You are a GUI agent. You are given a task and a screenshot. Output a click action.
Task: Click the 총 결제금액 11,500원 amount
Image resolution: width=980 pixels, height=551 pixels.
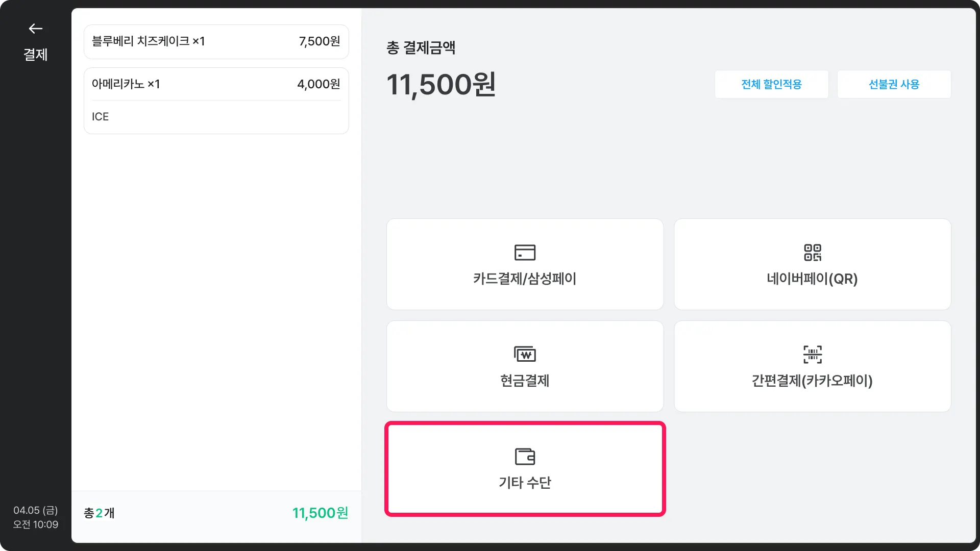[441, 84]
